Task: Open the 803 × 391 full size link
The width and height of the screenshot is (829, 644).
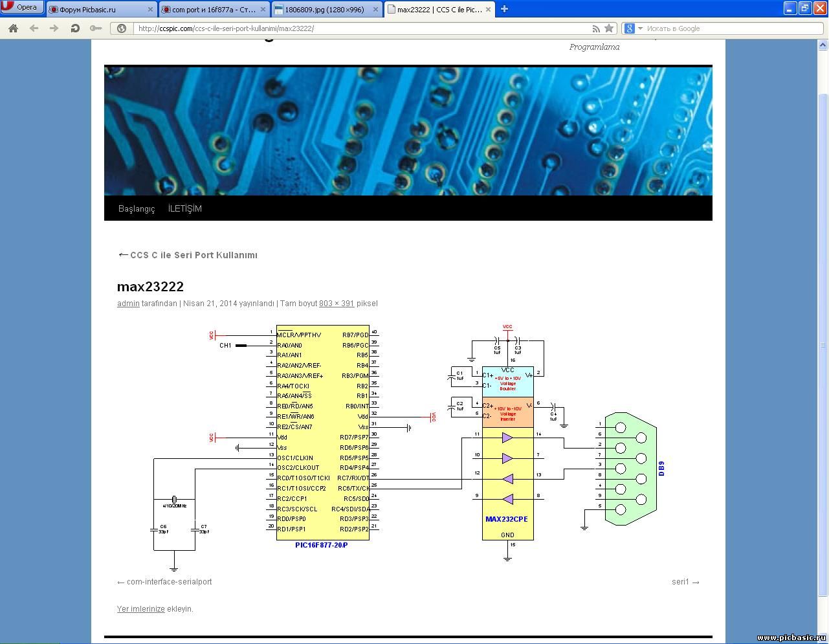Action: [x=337, y=304]
